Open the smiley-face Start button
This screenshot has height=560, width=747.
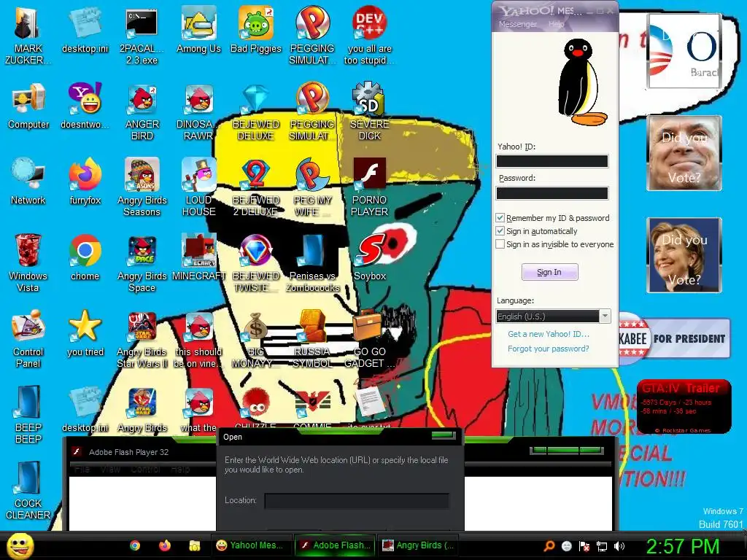point(20,545)
